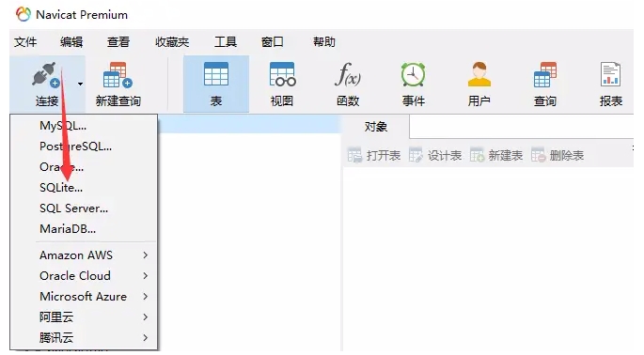Choose MySQL... from connection list
This screenshot has width=644, height=355.
tap(84, 126)
